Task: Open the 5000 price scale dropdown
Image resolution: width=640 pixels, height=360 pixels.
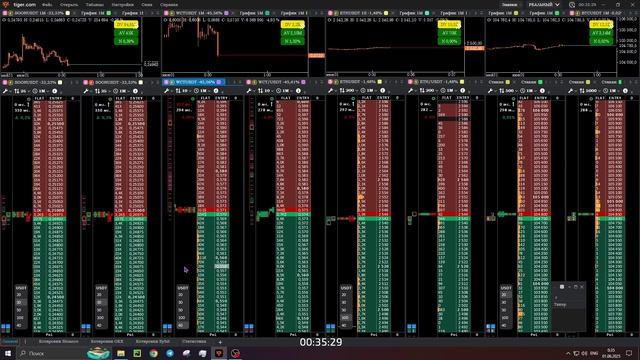Action: [589, 91]
